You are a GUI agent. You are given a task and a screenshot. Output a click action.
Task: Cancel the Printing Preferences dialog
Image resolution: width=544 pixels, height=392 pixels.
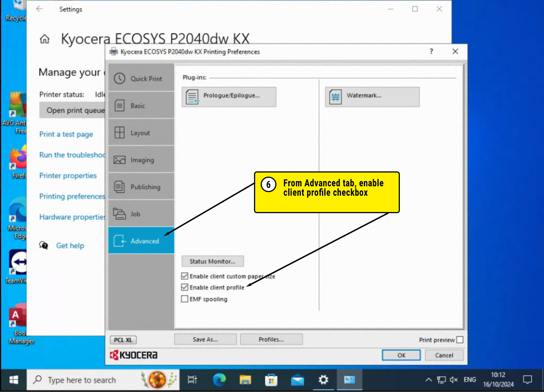coord(444,355)
